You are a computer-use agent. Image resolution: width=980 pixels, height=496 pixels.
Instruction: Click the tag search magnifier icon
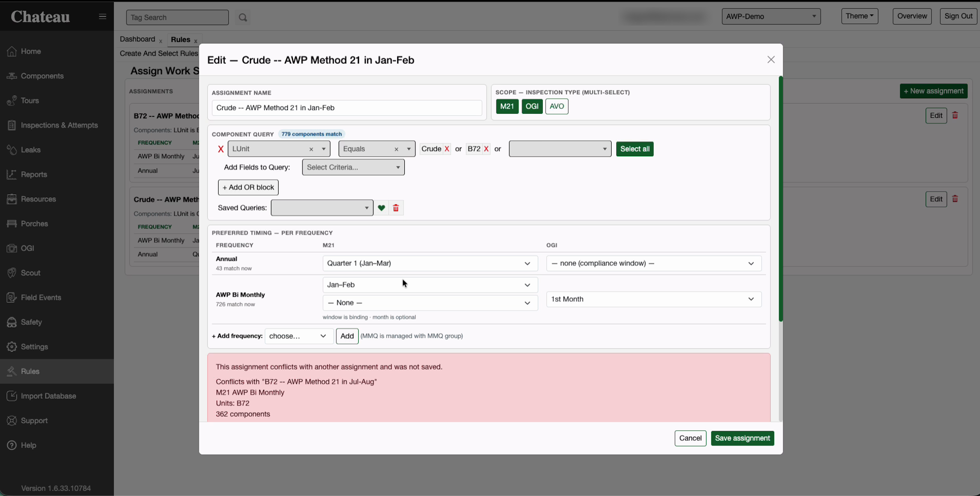(243, 18)
